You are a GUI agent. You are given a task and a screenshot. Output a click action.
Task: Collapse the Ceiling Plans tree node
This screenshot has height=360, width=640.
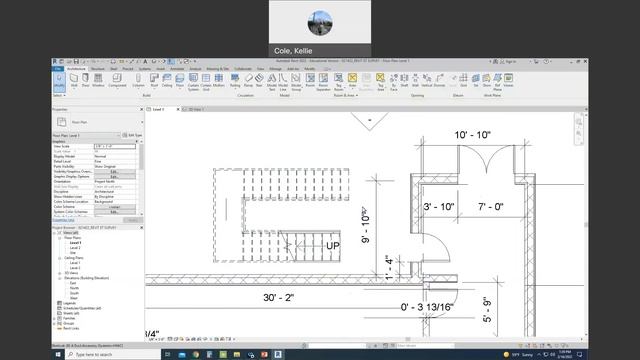coord(60,258)
